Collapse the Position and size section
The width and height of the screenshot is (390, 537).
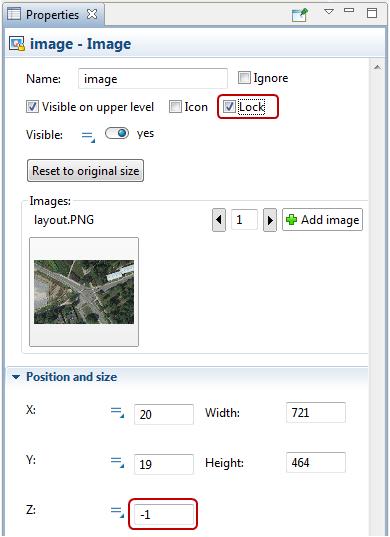[x=16, y=377]
